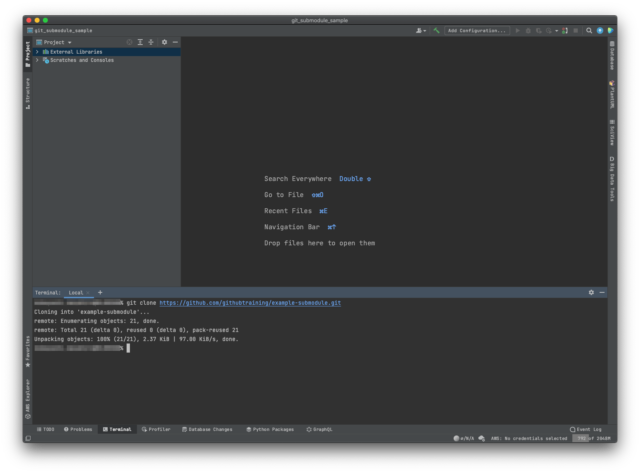Expand the Scratches and Consoles node
The height and width of the screenshot is (473, 640).
(x=37, y=60)
